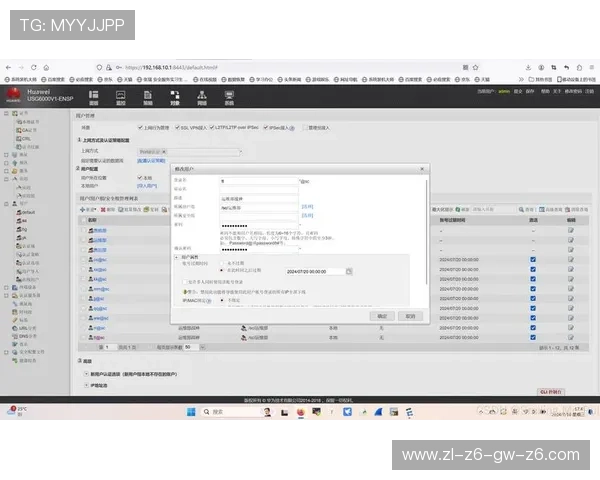Switch to the Dashboard (面板) top tab

(x=94, y=98)
